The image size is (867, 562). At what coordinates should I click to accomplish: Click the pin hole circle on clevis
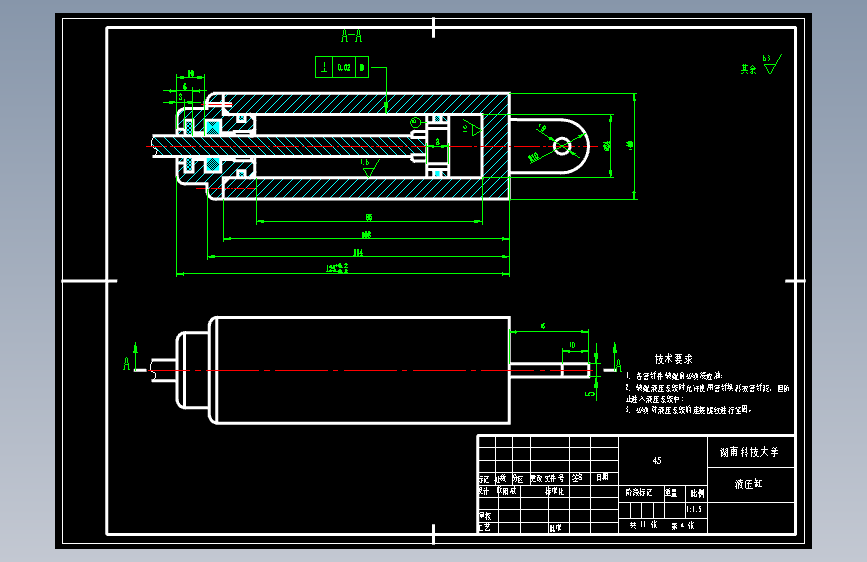click(x=562, y=147)
